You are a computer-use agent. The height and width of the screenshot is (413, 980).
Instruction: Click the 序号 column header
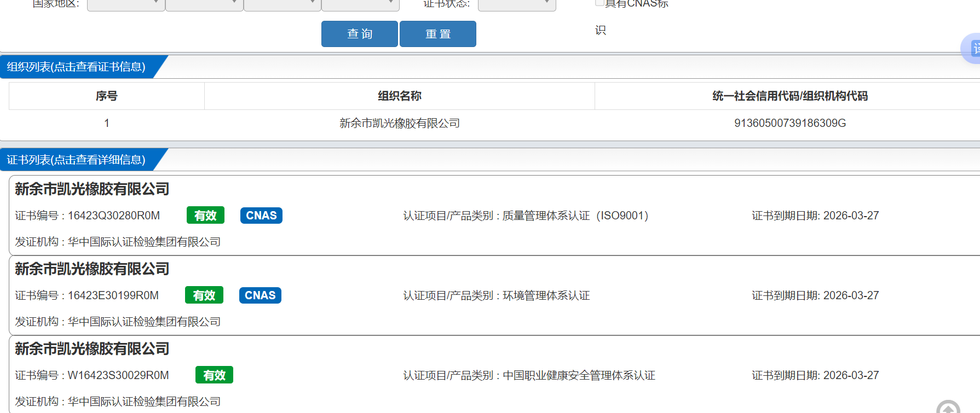[x=107, y=96]
